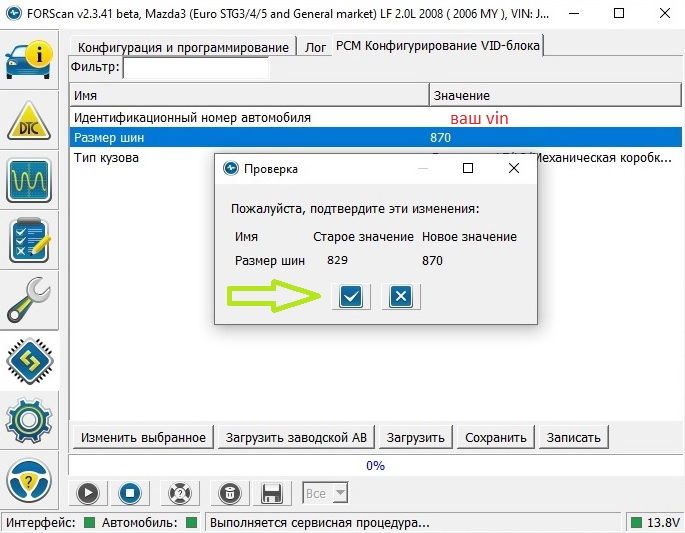Click the Записать button
Viewport: 685px width, 533px height.
[574, 437]
